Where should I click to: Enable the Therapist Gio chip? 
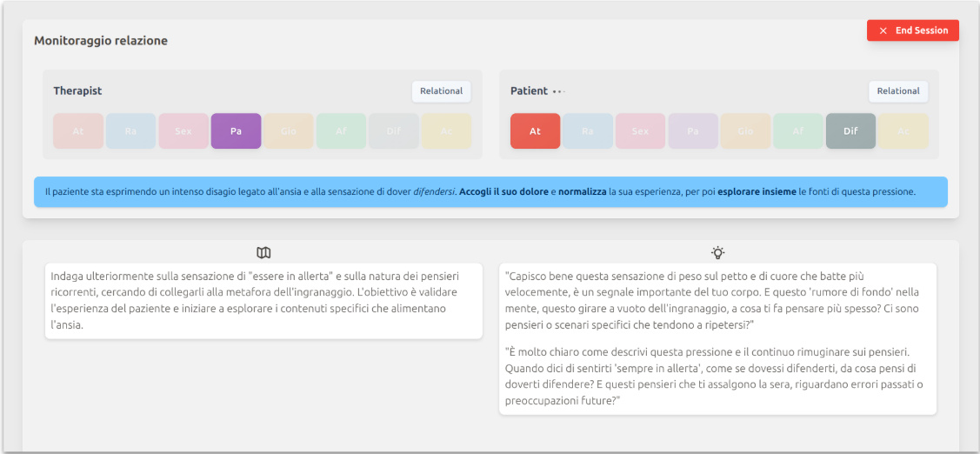click(x=289, y=131)
